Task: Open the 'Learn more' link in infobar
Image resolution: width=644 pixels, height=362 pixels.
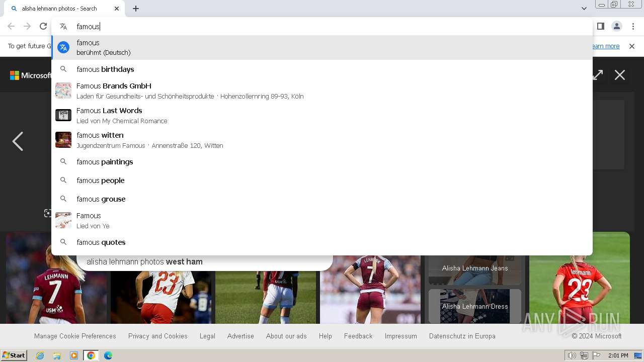Action: tap(606, 46)
